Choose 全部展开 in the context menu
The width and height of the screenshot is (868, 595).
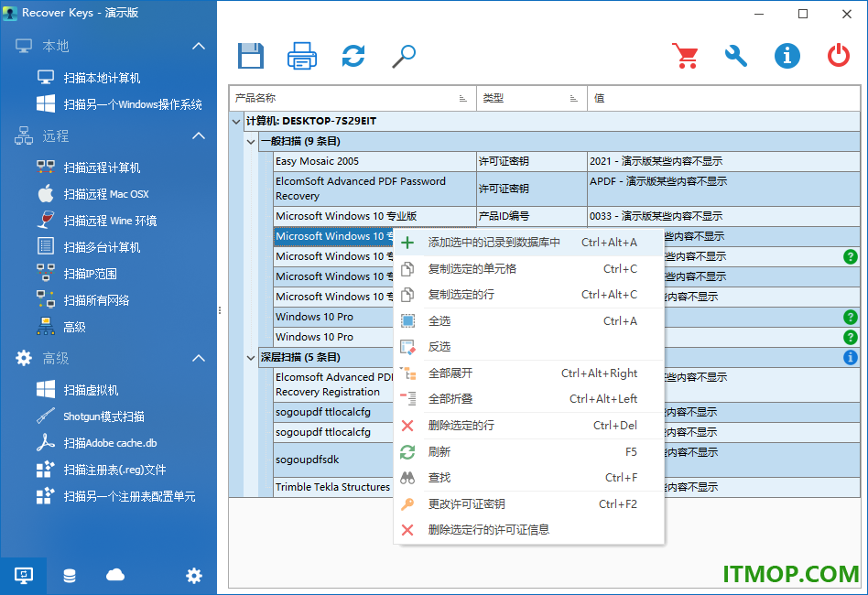coord(528,373)
